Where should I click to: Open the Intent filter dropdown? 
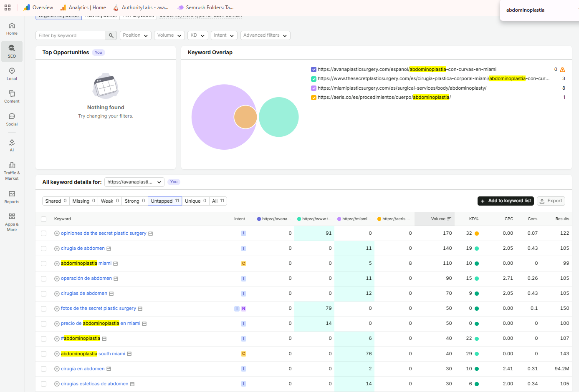[224, 35]
